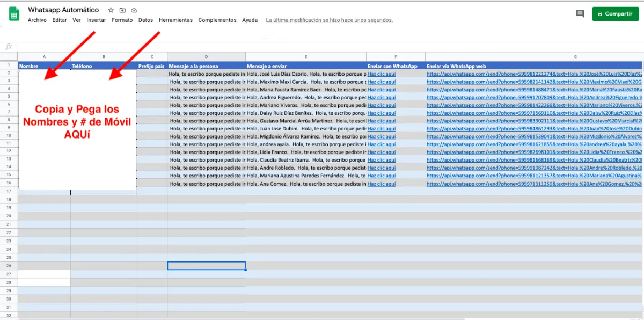
Task: Select message cell for José Luis Díaz Ozorio
Action: click(306, 74)
